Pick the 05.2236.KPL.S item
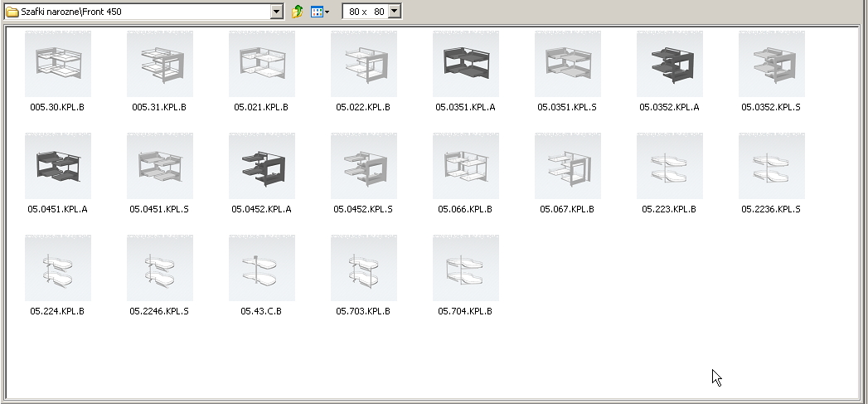Image resolution: width=868 pixels, height=404 pixels. pyautogui.click(x=771, y=166)
